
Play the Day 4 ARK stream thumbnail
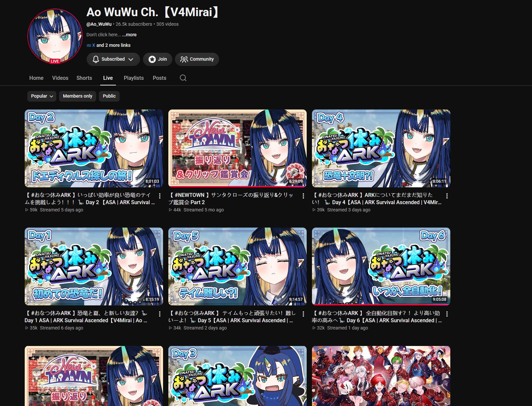pos(381,148)
